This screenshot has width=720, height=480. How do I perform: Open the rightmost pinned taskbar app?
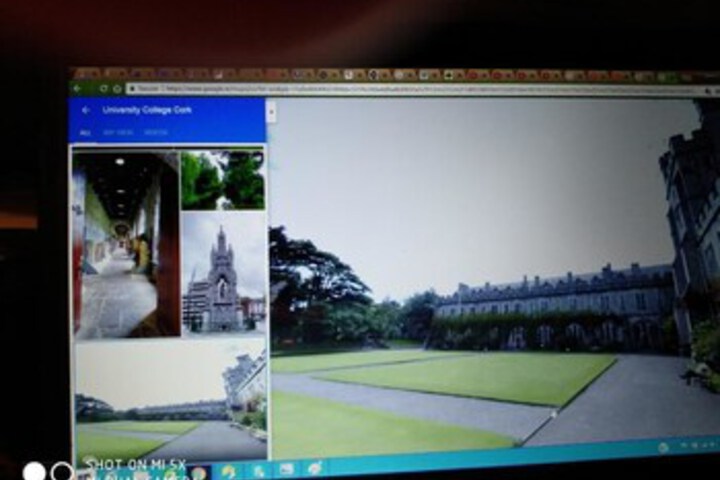[x=315, y=468]
